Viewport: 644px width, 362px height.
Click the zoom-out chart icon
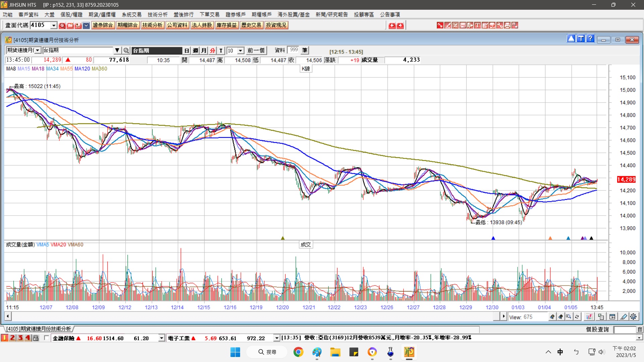coord(560,317)
